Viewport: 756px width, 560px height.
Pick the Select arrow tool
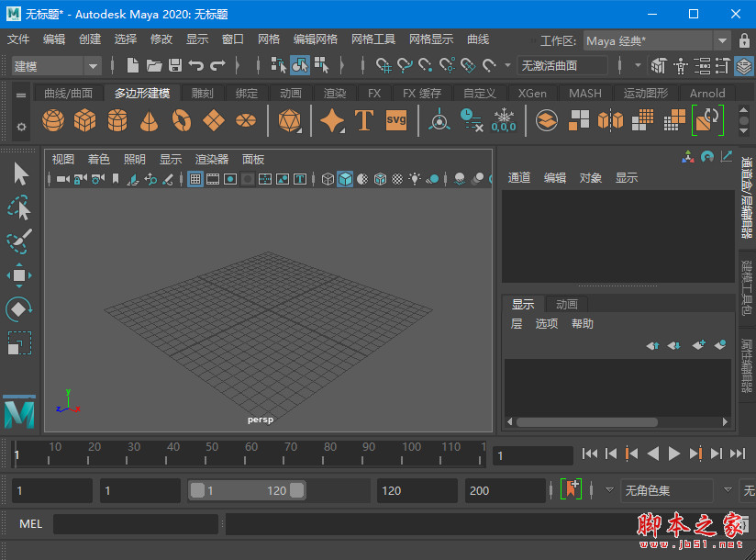(x=19, y=174)
